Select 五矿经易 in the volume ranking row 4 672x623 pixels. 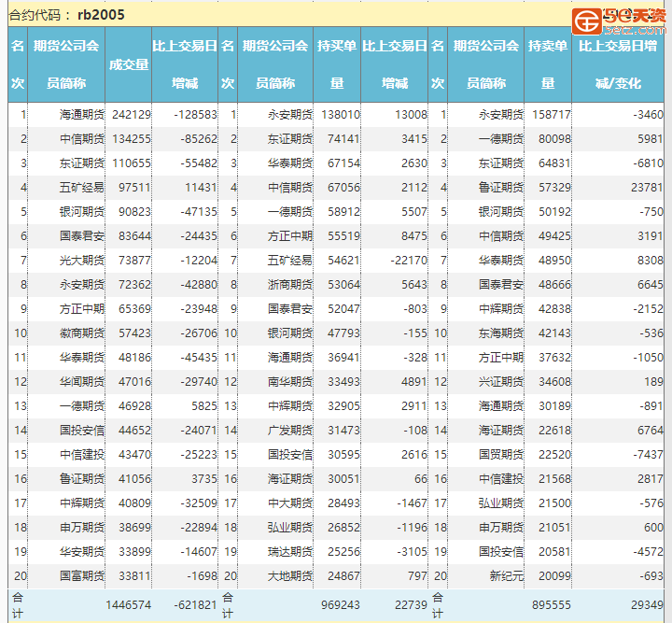(x=82, y=187)
